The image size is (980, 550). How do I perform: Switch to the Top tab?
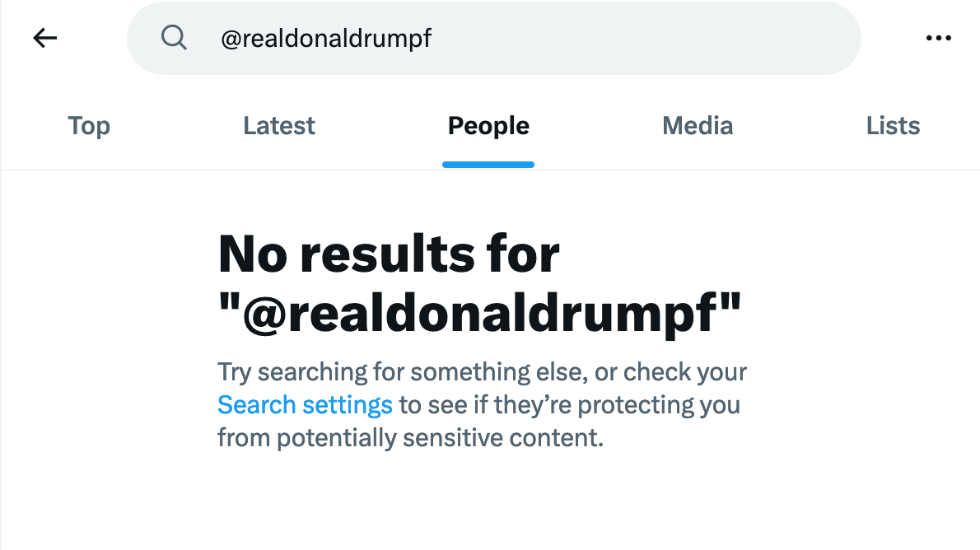coord(89,126)
